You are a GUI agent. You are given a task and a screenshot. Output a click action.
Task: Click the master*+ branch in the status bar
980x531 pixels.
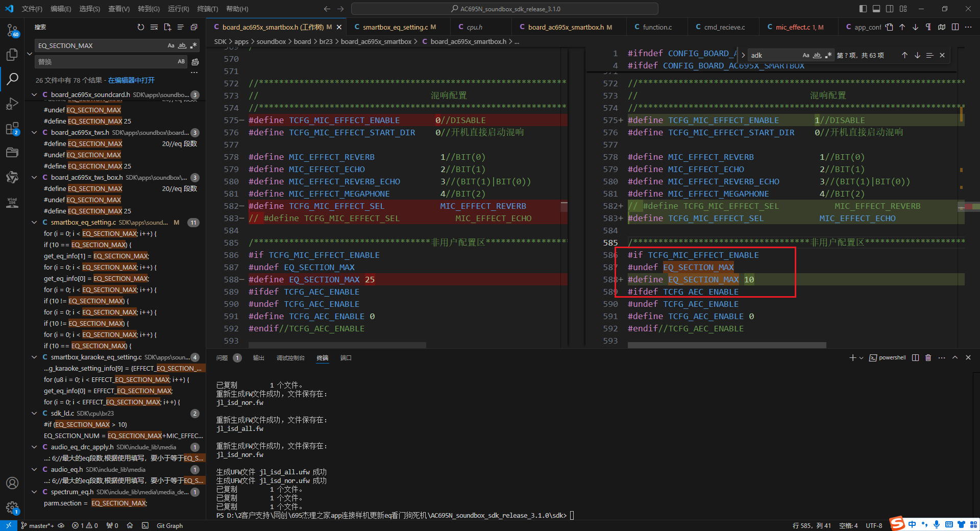[37, 525]
